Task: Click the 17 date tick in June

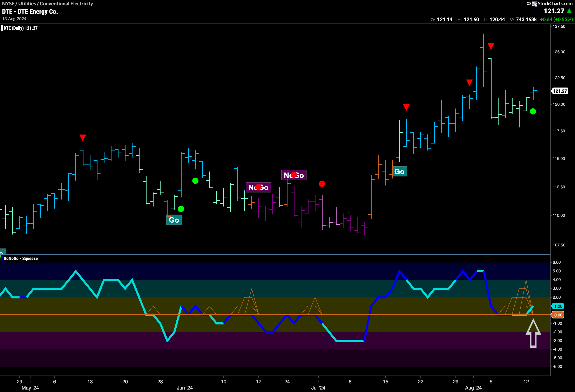Action: [259, 382]
